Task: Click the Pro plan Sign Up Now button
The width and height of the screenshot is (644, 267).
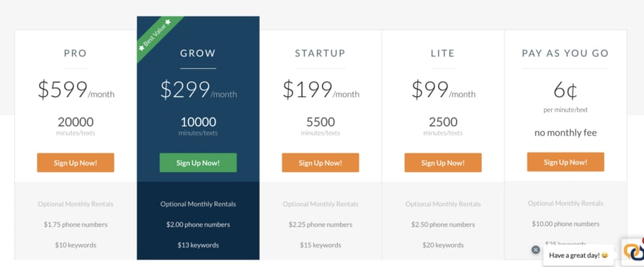Action: [x=76, y=163]
